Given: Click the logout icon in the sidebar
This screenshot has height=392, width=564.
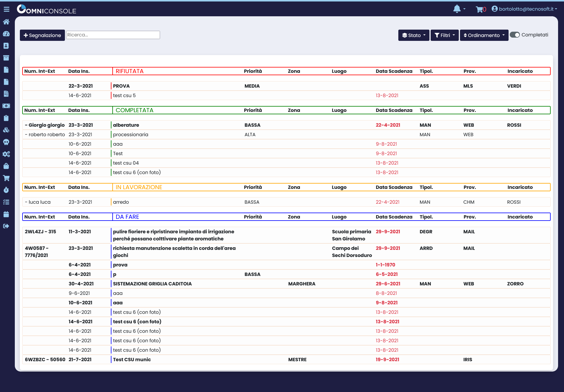Looking at the screenshot, I should 6,226.
